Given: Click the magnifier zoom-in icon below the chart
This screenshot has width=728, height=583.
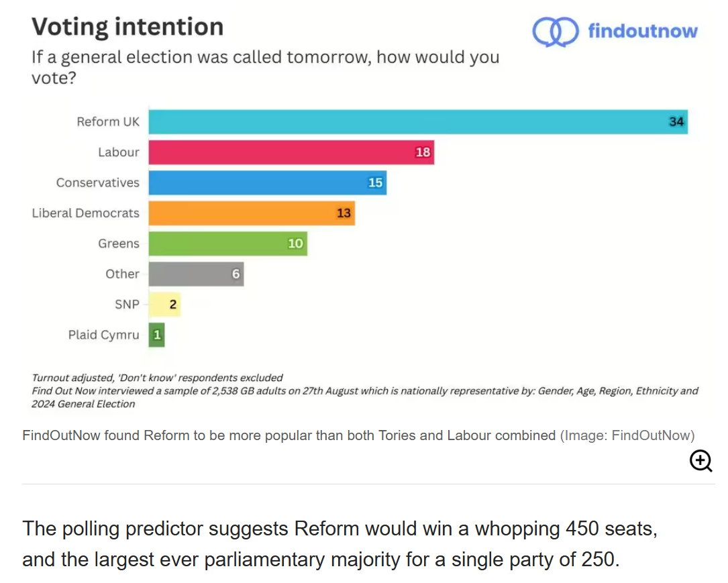Looking at the screenshot, I should point(700,461).
